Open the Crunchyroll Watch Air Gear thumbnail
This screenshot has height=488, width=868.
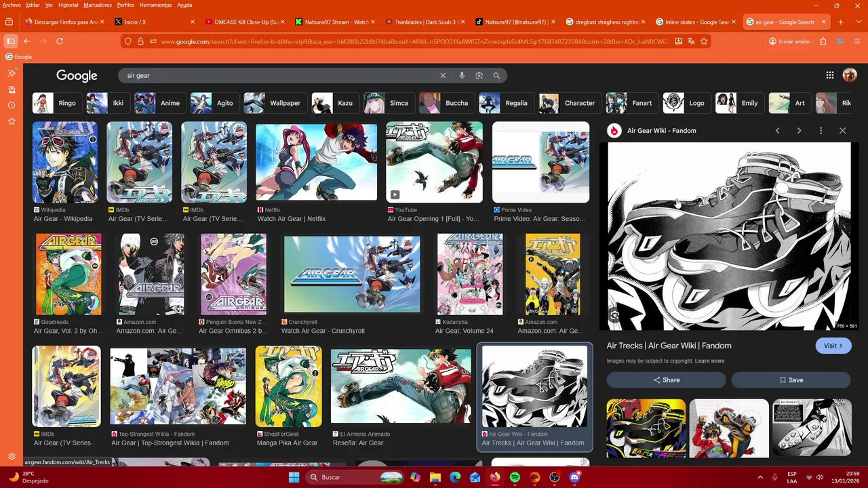[352, 274]
